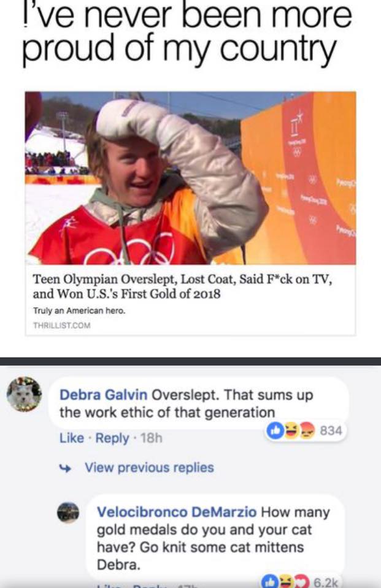Click Debra Galvin's cat profile picture
This screenshot has width=381, height=588.
tap(25, 394)
